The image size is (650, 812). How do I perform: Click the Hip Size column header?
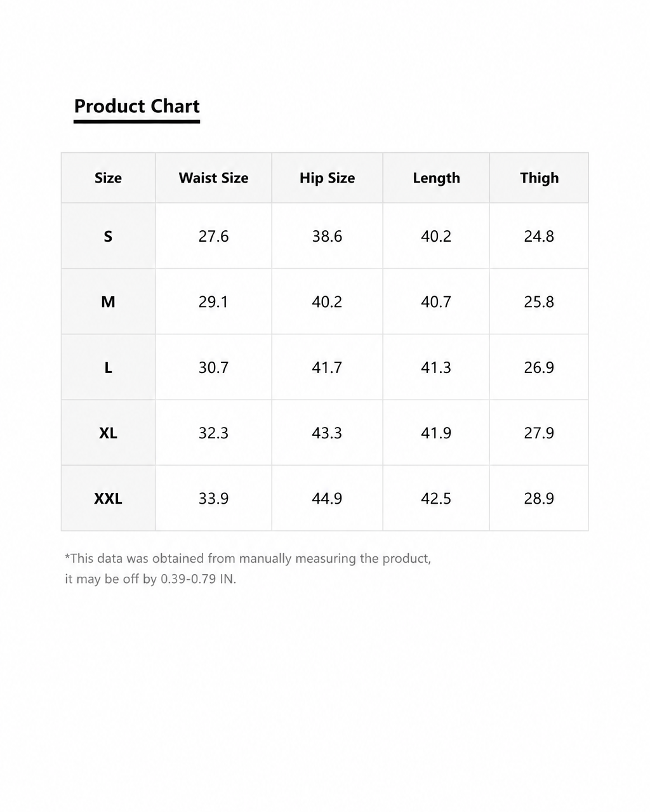tap(327, 178)
